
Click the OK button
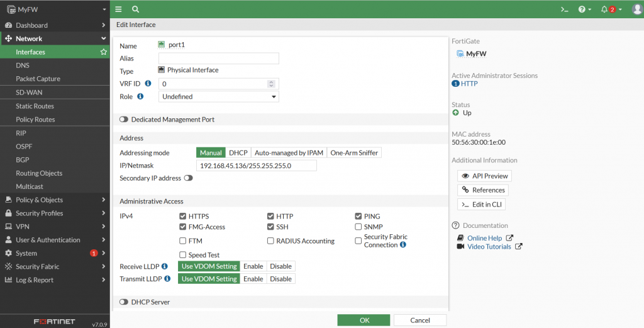[x=364, y=320]
